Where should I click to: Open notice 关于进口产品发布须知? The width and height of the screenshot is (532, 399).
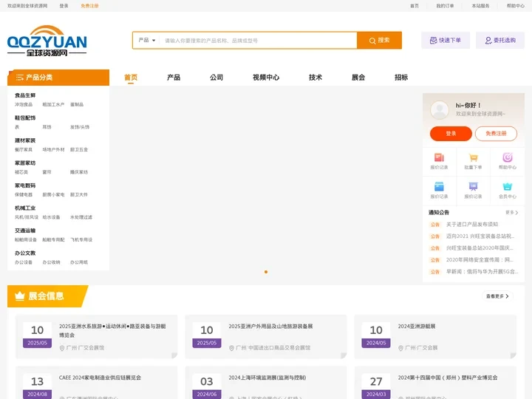pyautogui.click(x=472, y=225)
